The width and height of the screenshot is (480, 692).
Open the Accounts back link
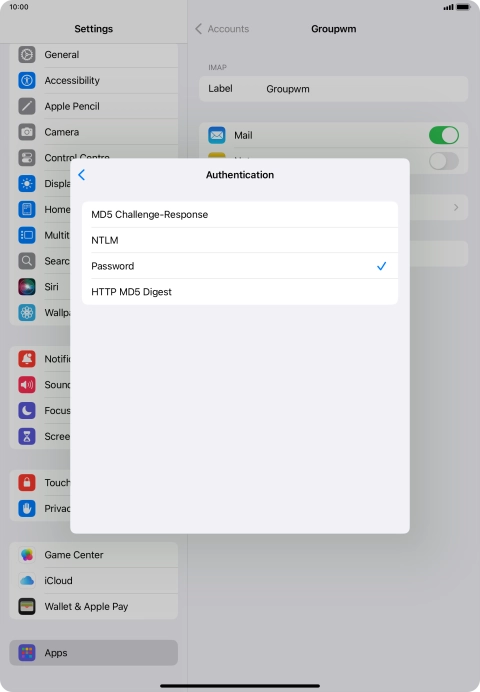click(228, 29)
